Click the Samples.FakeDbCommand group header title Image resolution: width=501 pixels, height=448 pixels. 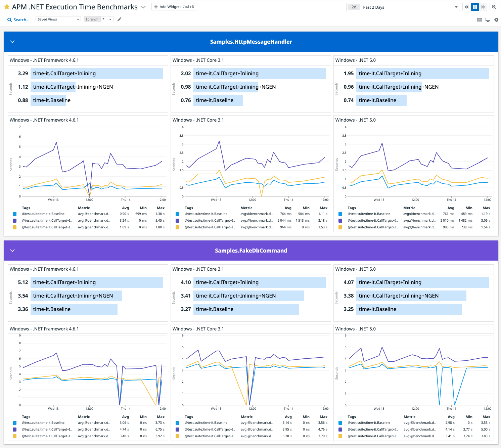click(251, 251)
